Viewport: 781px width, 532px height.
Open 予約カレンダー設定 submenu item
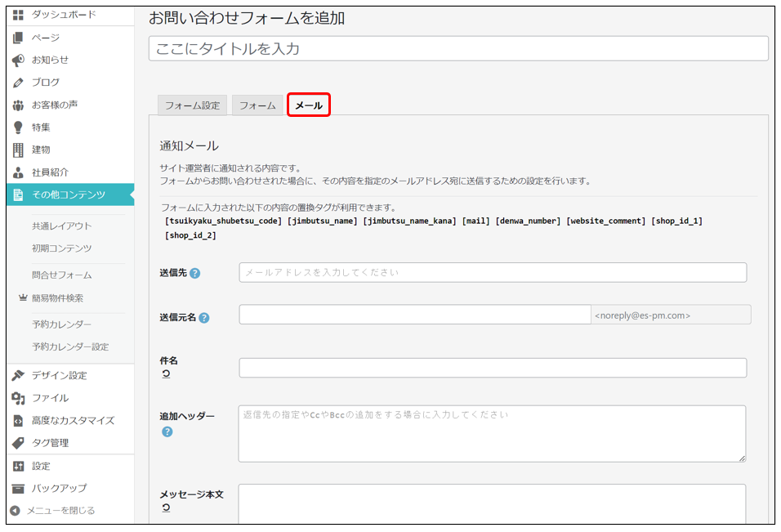(70, 346)
